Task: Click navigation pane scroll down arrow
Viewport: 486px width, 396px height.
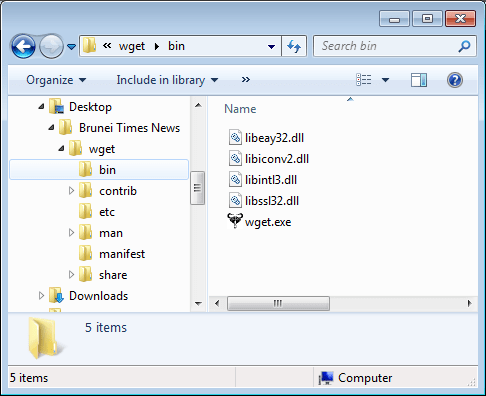Action: (x=198, y=303)
